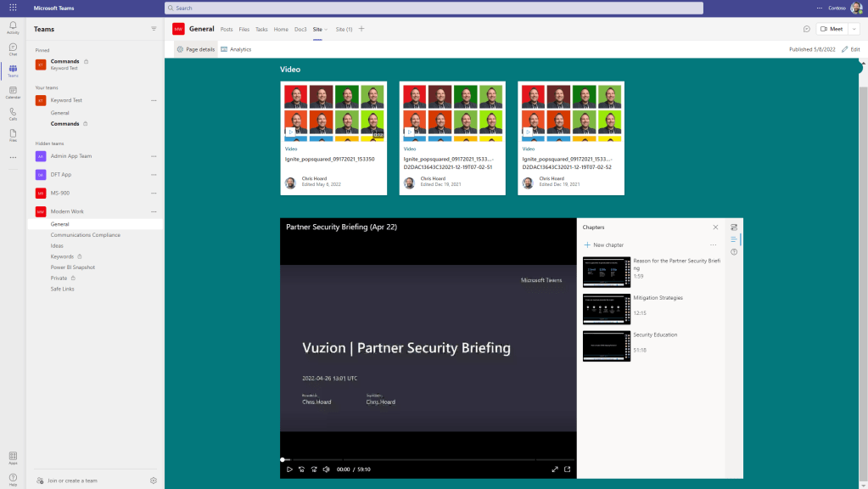Enter fullscreen mode on the video player
Image resolution: width=868 pixels, height=489 pixels.
coord(555,469)
